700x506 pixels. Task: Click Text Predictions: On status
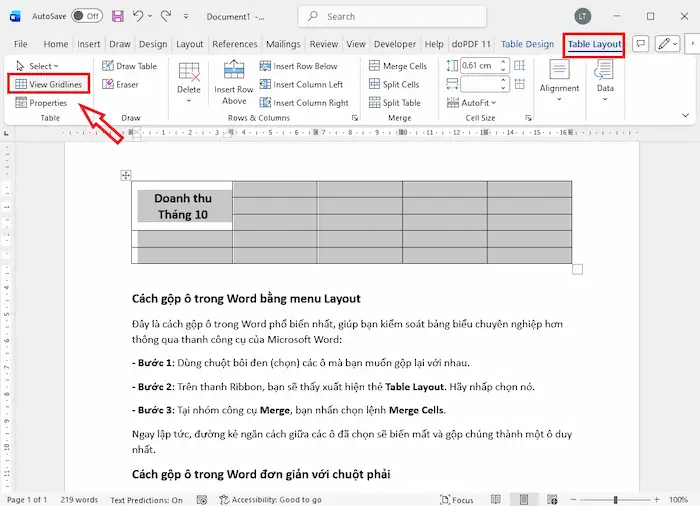(x=146, y=500)
